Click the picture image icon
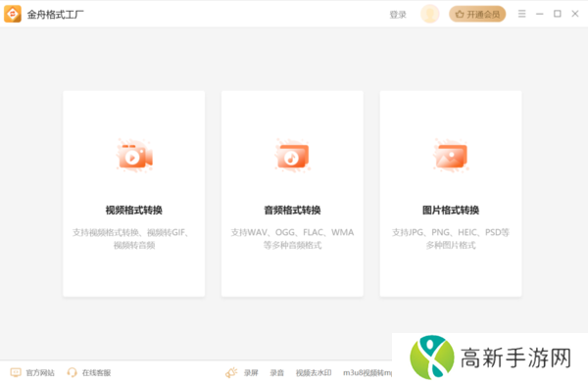The width and height of the screenshot is (588, 382). pos(451,156)
